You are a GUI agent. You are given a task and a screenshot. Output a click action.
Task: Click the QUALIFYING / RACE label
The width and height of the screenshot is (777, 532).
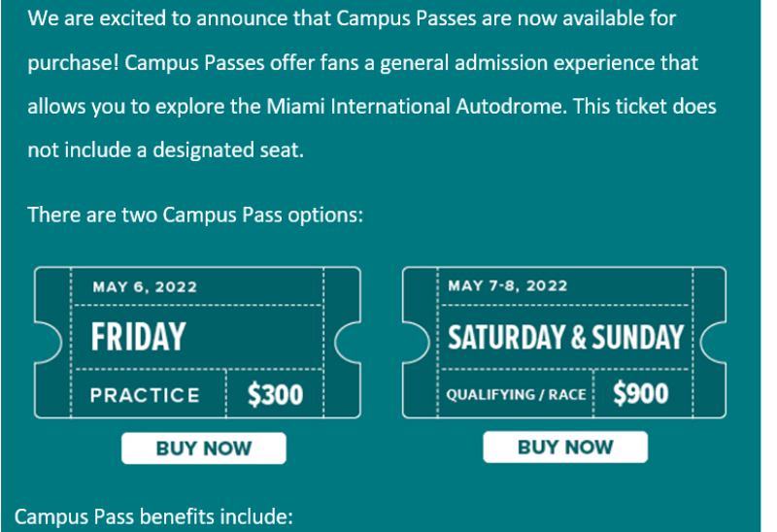[x=517, y=395]
